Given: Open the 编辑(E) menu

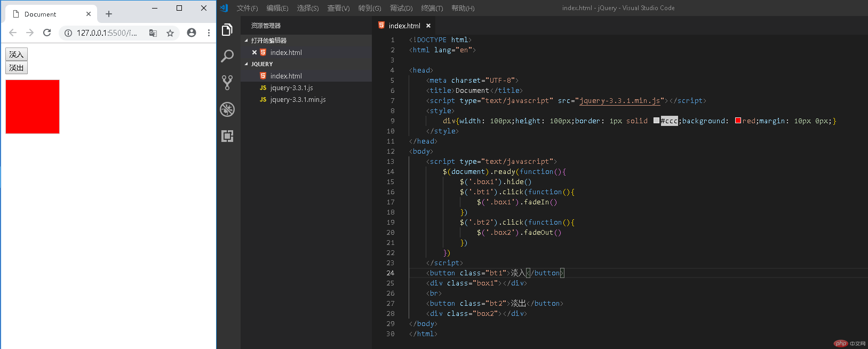Looking at the screenshot, I should [x=277, y=8].
